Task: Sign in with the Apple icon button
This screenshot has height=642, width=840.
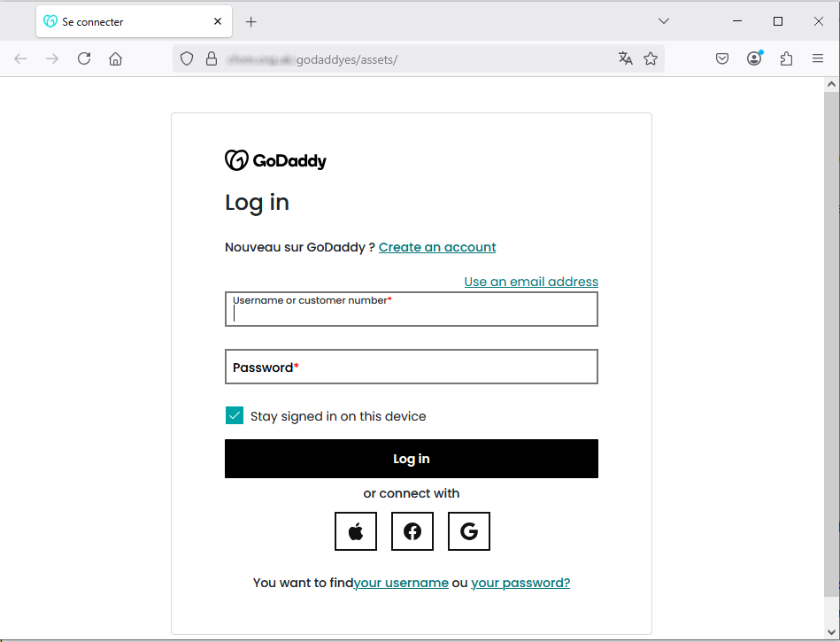Action: pos(356,531)
